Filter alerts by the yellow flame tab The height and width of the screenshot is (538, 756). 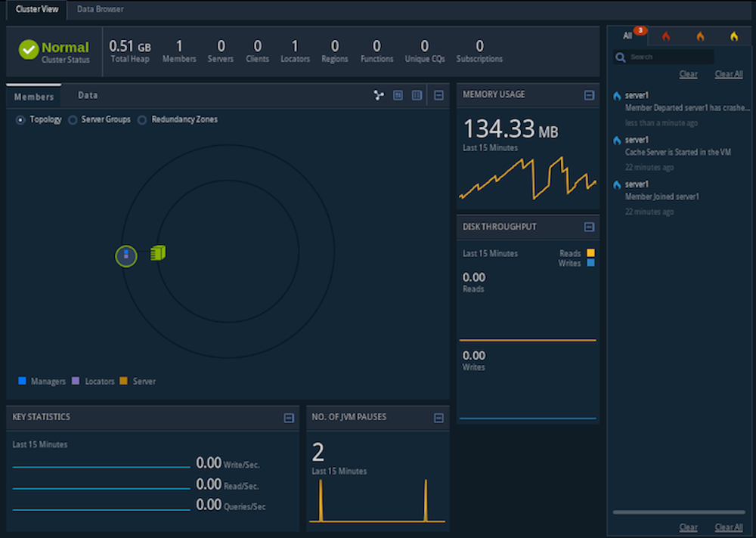pyautogui.click(x=733, y=36)
